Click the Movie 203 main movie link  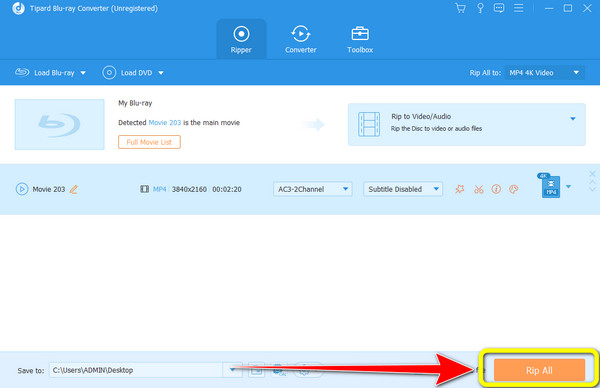(x=165, y=122)
